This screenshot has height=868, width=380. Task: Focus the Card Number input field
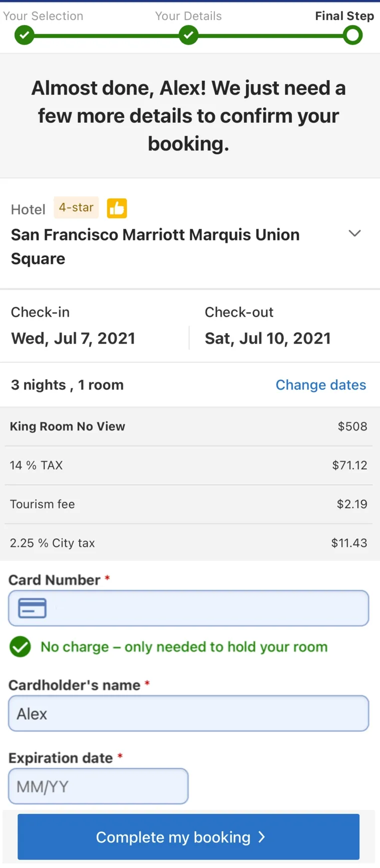188,608
